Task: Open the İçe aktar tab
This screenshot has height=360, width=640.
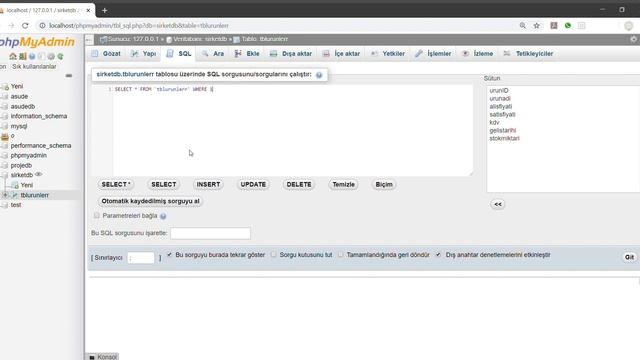Action: [x=341, y=53]
